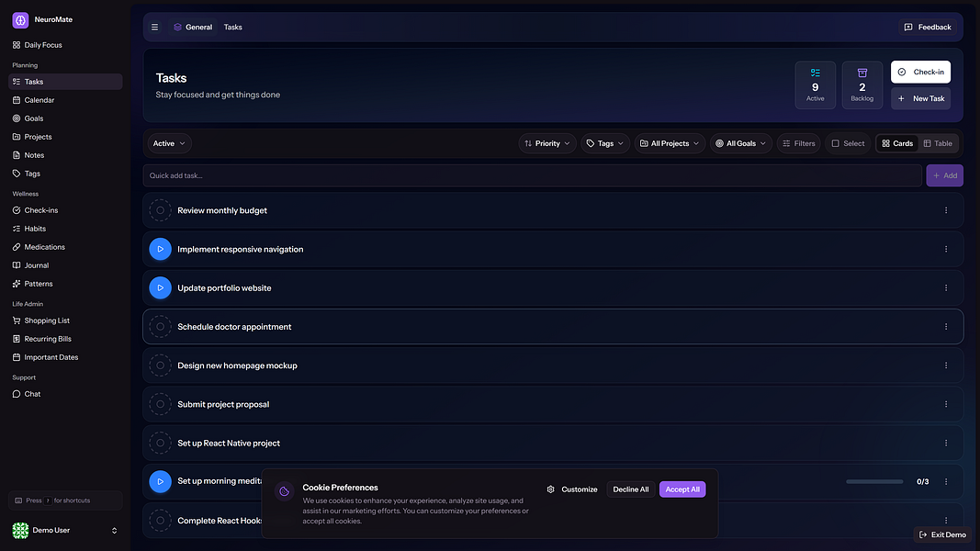Viewport: 980px width, 551px height.
Task: Click the cookie icon in the banner
Action: (285, 491)
